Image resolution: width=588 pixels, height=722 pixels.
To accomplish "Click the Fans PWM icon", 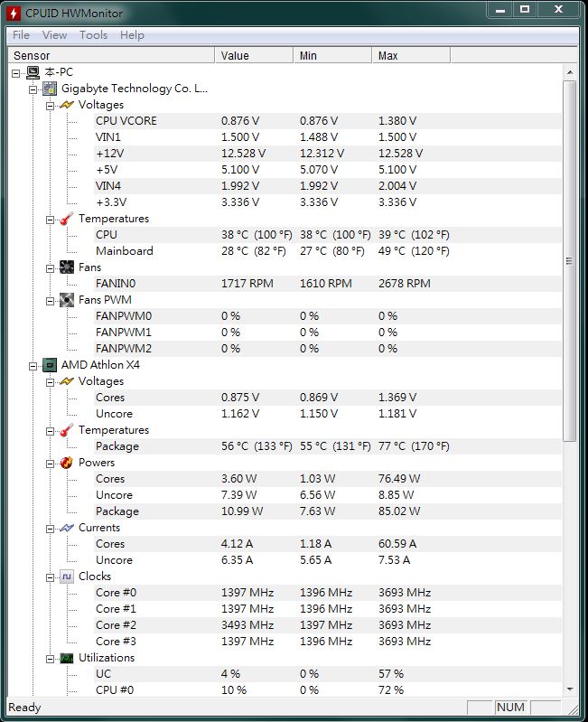I will [x=67, y=300].
